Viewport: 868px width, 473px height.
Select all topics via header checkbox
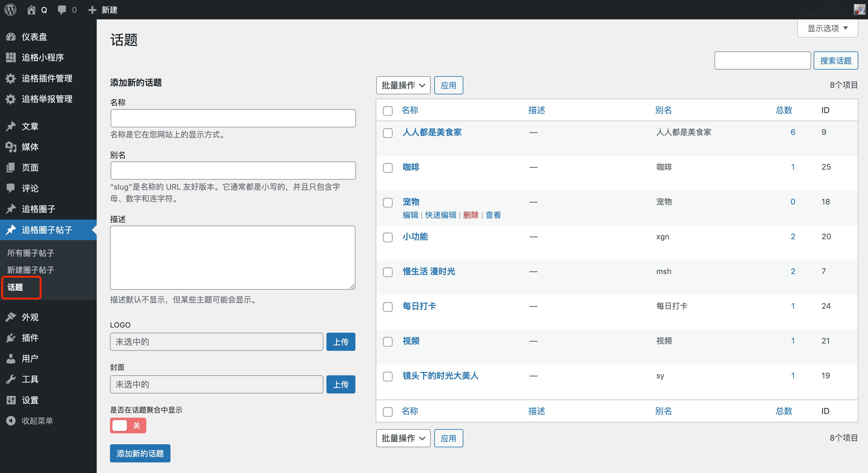pos(387,111)
